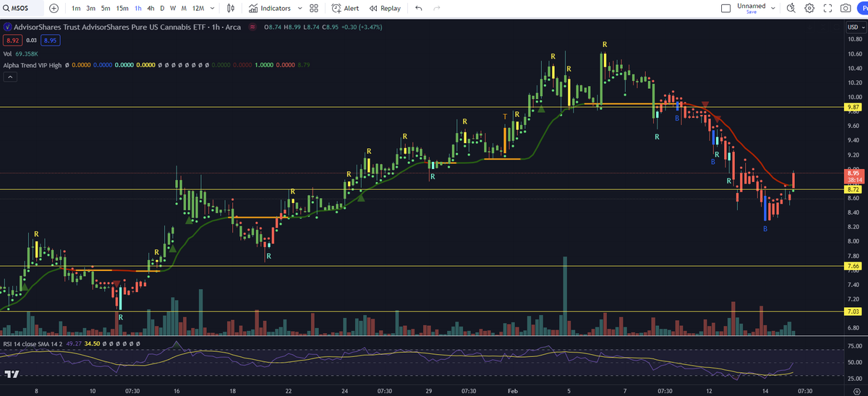Click the Save link under Unnamed
This screenshot has width=868, height=396.
point(752,12)
